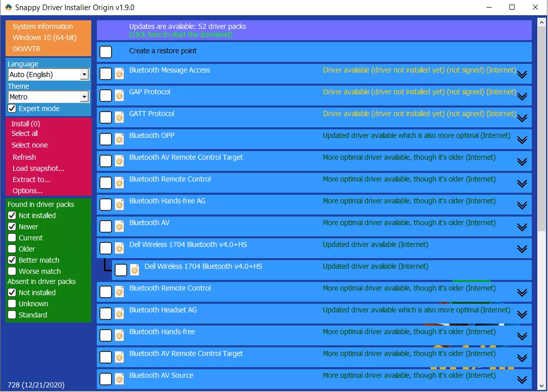The image size is (548, 392).
Task: Enable the Older filter under Found in driver packs
Action: [x=12, y=249]
